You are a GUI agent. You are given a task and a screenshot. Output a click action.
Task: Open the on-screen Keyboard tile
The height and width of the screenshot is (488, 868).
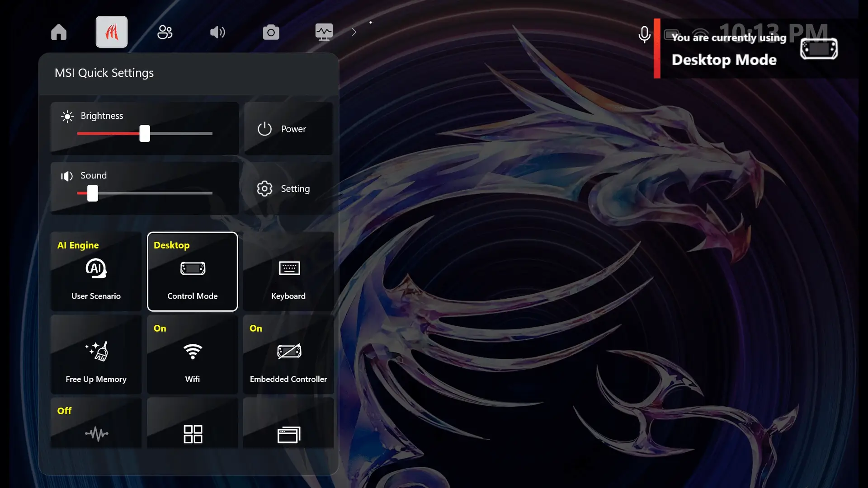point(288,271)
